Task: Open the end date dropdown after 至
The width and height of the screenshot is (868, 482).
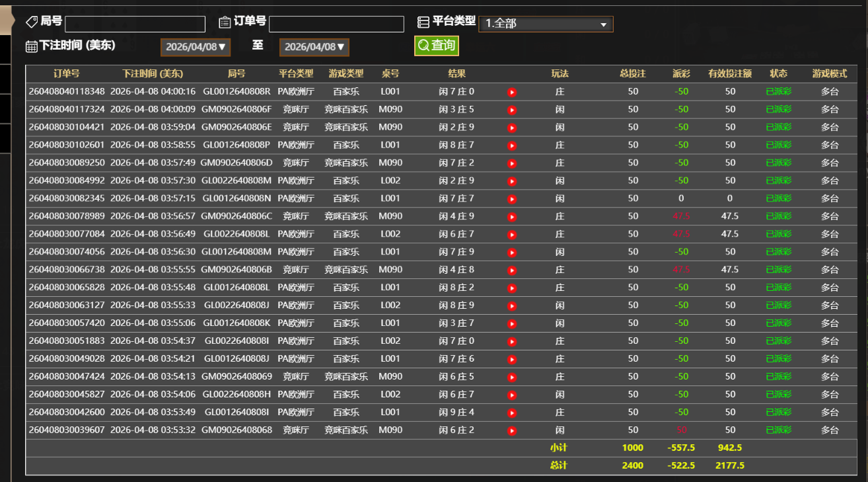Action: point(314,47)
